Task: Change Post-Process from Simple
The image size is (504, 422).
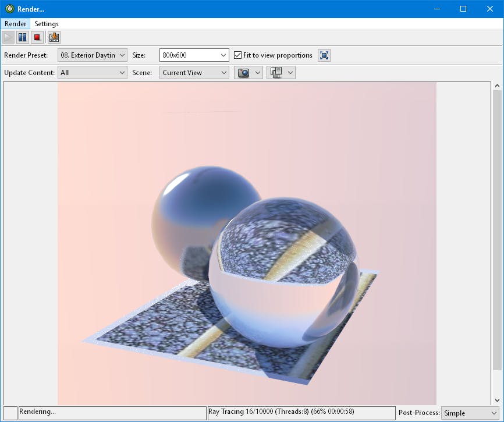Action: click(x=470, y=413)
